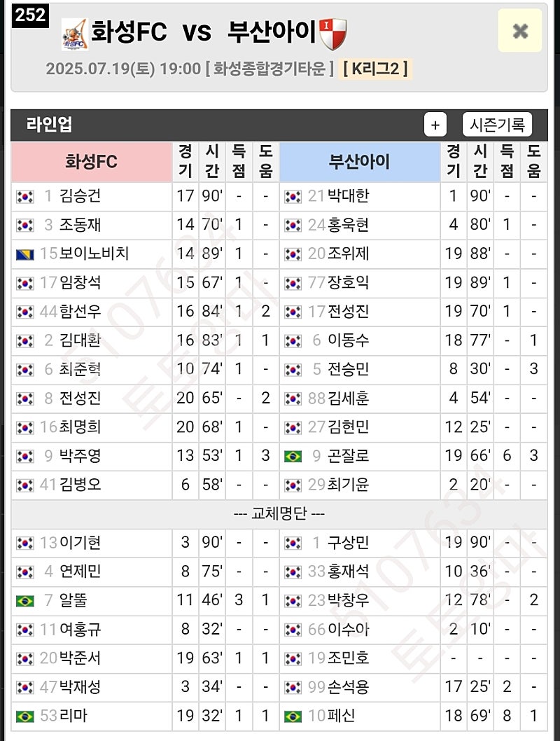
Task: Select the 화성FC team column header
Action: click(x=91, y=162)
